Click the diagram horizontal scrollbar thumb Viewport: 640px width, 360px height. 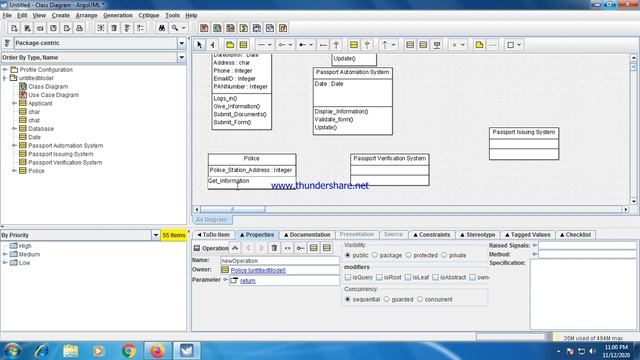tap(233, 209)
